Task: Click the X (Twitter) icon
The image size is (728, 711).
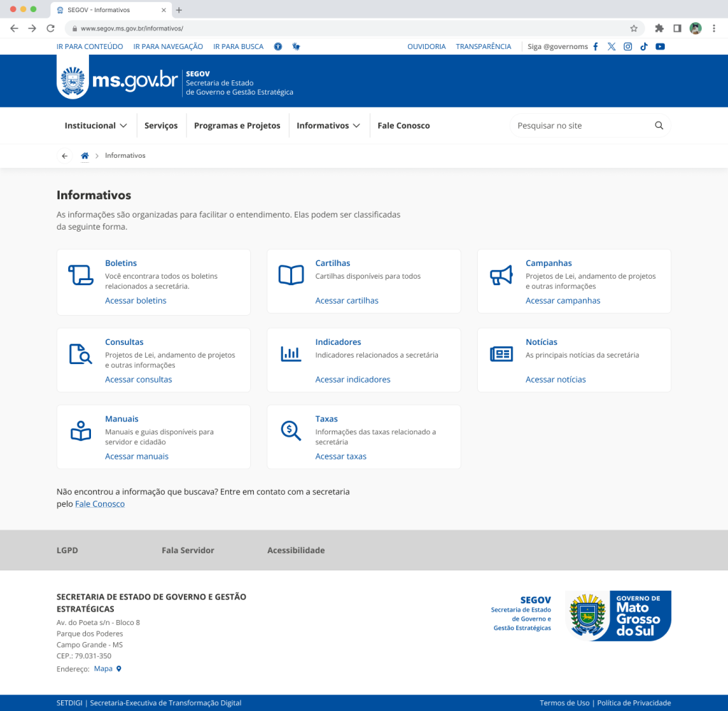Action: [x=611, y=47]
